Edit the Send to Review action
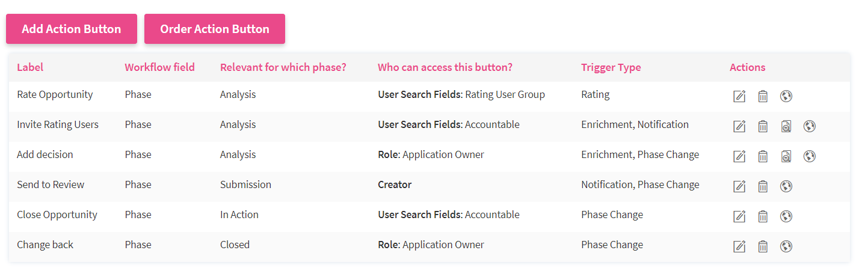This screenshot has width=868, height=274. pyautogui.click(x=739, y=186)
